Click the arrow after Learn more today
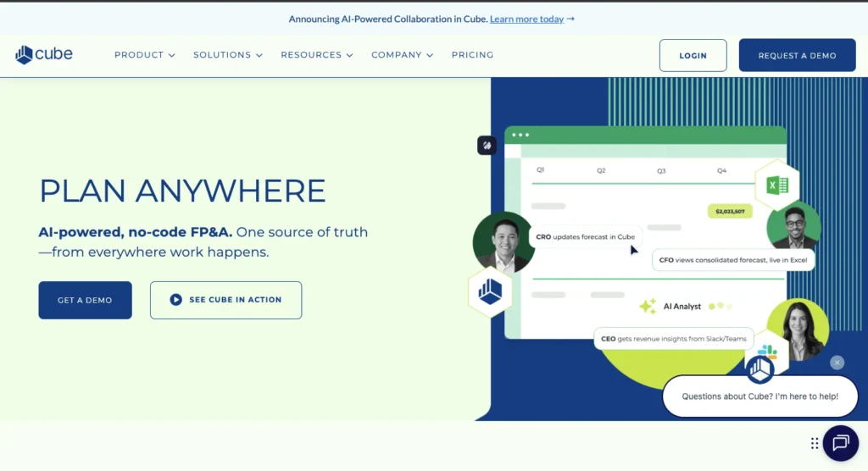 click(570, 19)
